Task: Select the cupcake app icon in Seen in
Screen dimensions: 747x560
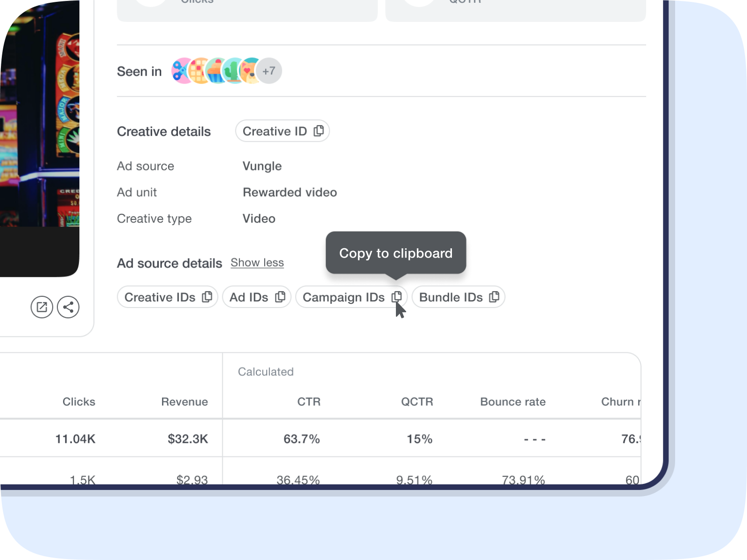Action: click(216, 71)
